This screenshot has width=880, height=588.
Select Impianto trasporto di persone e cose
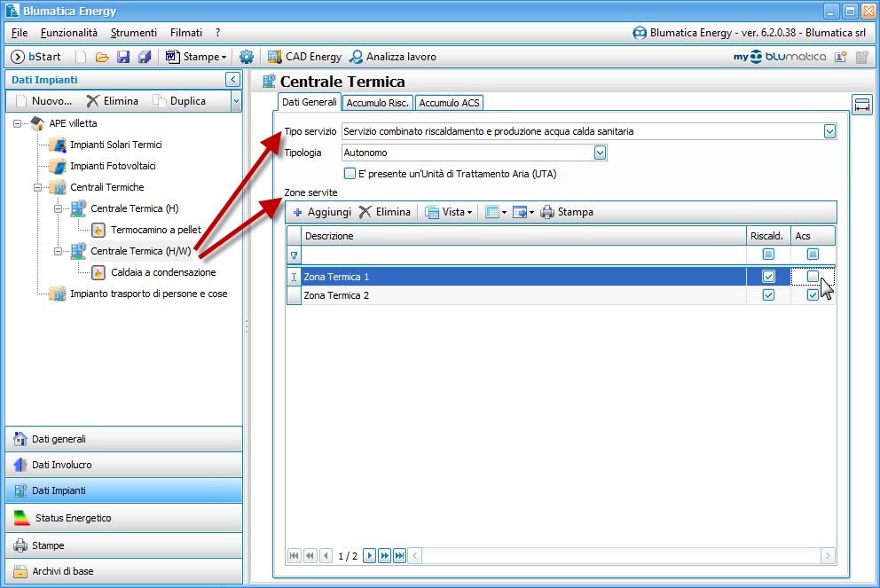coord(149,294)
